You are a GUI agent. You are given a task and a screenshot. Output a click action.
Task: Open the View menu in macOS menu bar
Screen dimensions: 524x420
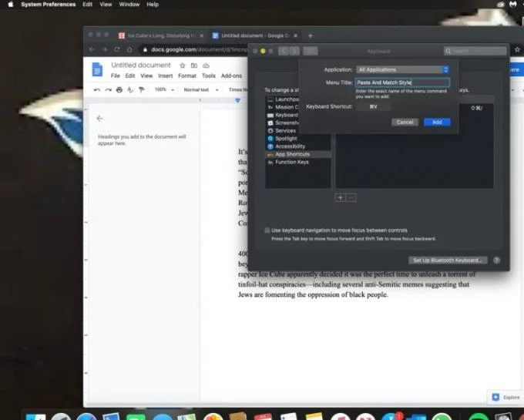point(106,5)
